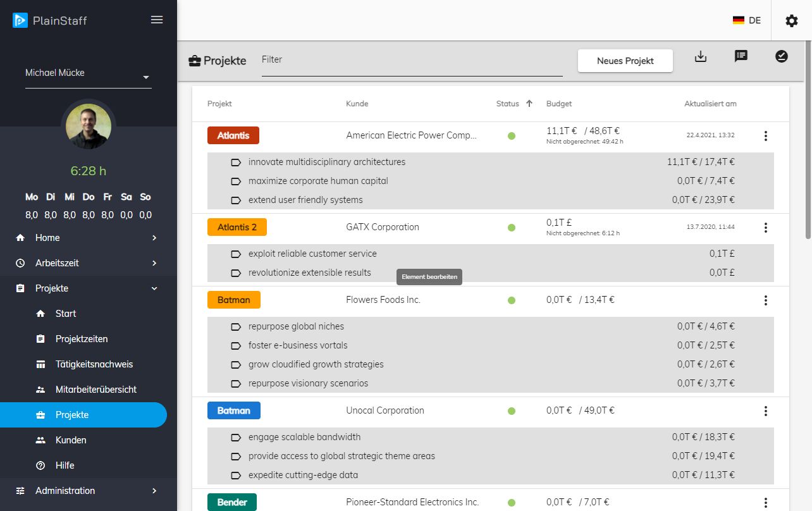Open three-dot menu for Unocal Corporation project
This screenshot has height=511, width=812.
point(765,411)
